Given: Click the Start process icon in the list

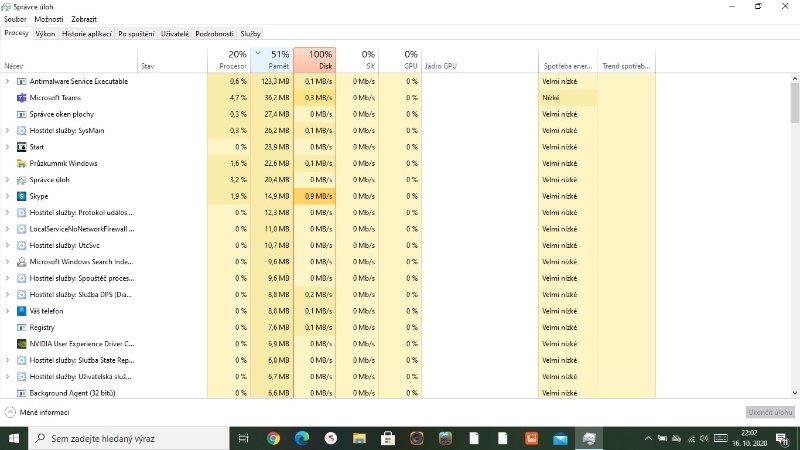Looking at the screenshot, I should (21, 147).
